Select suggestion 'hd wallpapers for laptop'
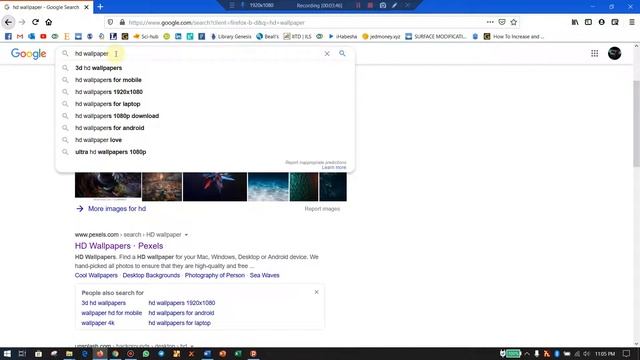 (205, 104)
